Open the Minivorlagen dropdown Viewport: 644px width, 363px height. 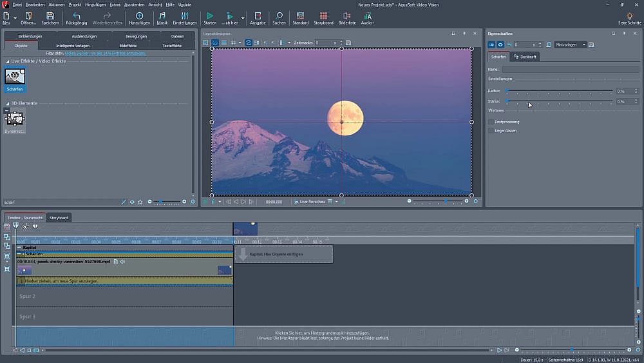(x=571, y=44)
